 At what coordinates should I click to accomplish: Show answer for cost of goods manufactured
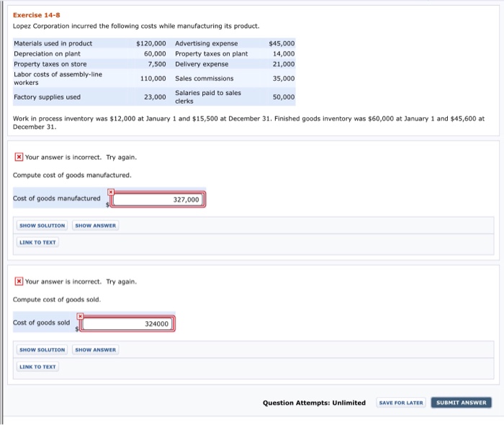[x=95, y=225]
